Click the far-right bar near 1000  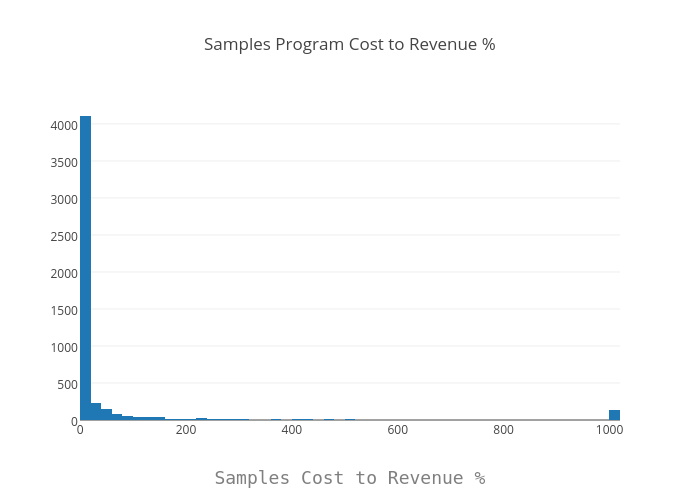point(614,415)
